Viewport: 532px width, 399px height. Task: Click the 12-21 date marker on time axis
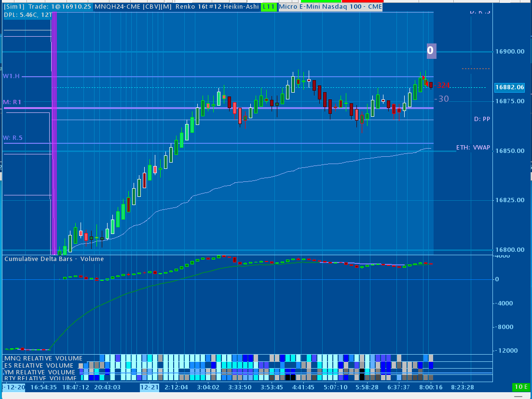pyautogui.click(x=150, y=387)
